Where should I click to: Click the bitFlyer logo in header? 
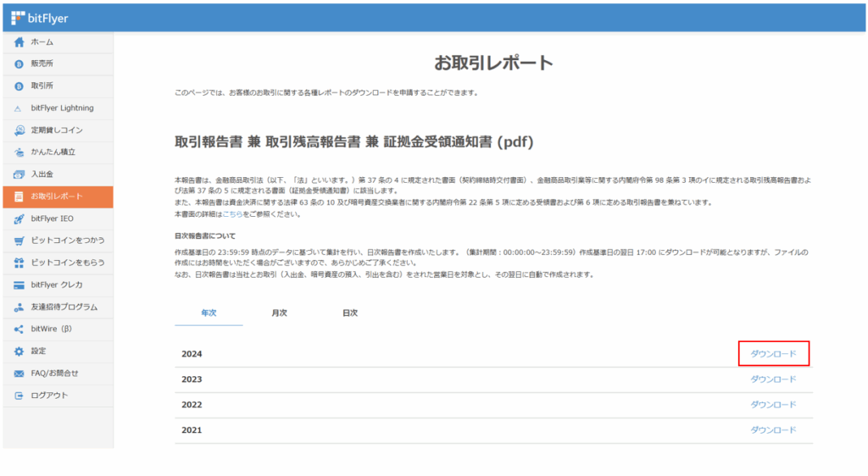coord(39,19)
